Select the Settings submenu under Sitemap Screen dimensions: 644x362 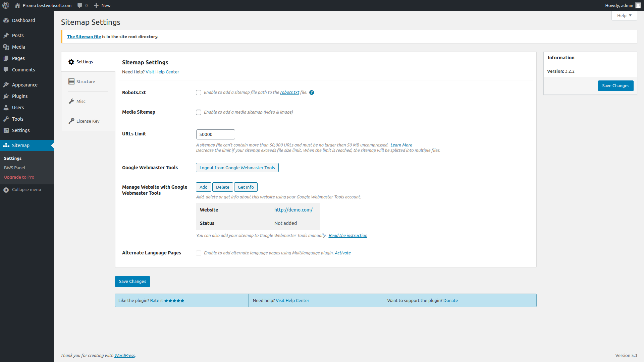click(13, 158)
